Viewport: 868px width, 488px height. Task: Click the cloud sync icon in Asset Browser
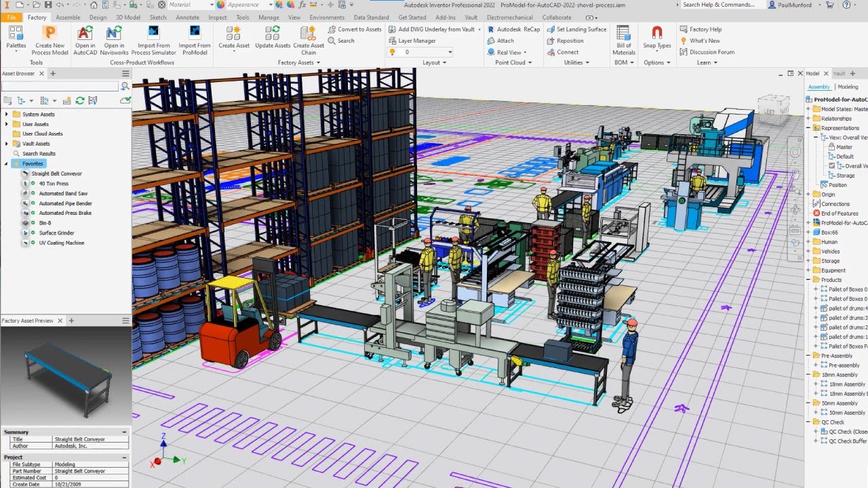[x=124, y=100]
